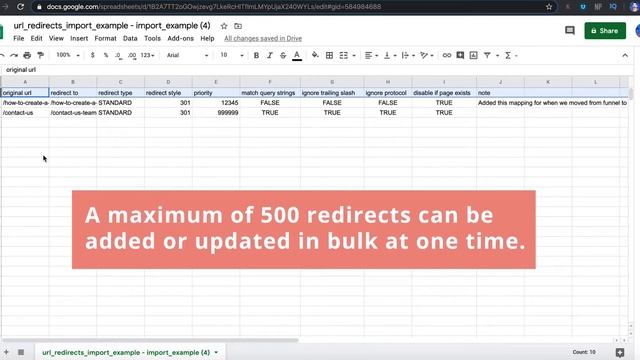Click the browser address bar URL

coord(213,7)
